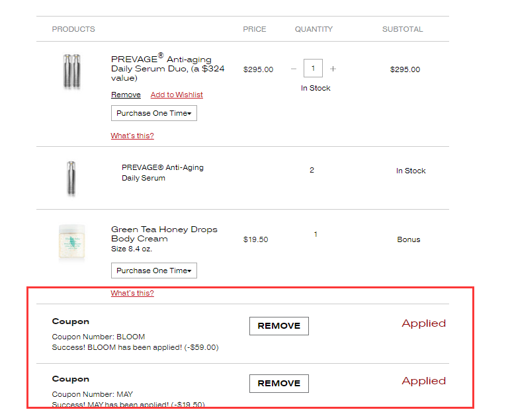This screenshot has width=510, height=420.
Task: Click the Applied status for BLOOM coupon
Action: coord(424,323)
